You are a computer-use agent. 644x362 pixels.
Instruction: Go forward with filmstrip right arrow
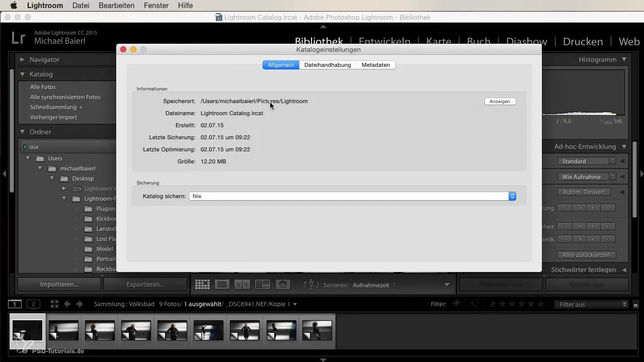click(x=79, y=304)
